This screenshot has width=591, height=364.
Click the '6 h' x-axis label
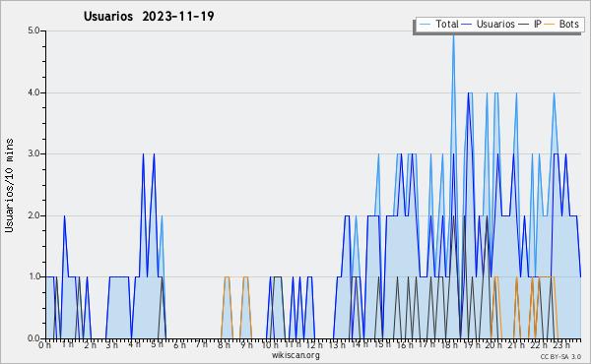(179, 345)
